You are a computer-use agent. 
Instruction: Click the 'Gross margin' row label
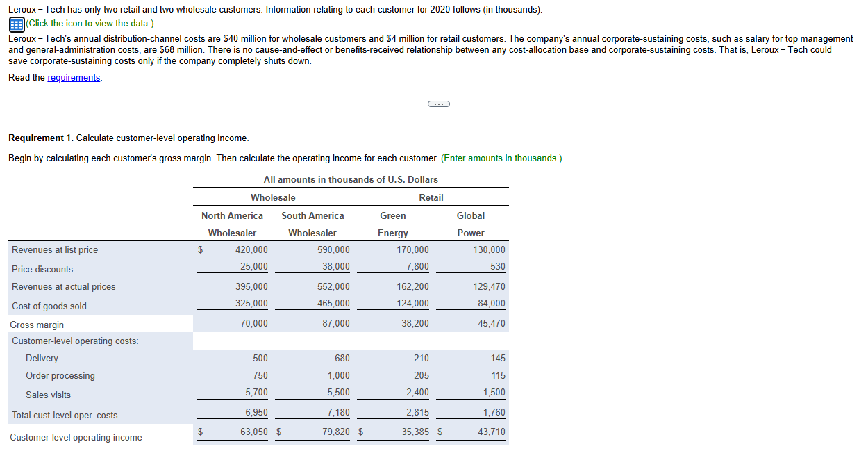[x=37, y=325]
